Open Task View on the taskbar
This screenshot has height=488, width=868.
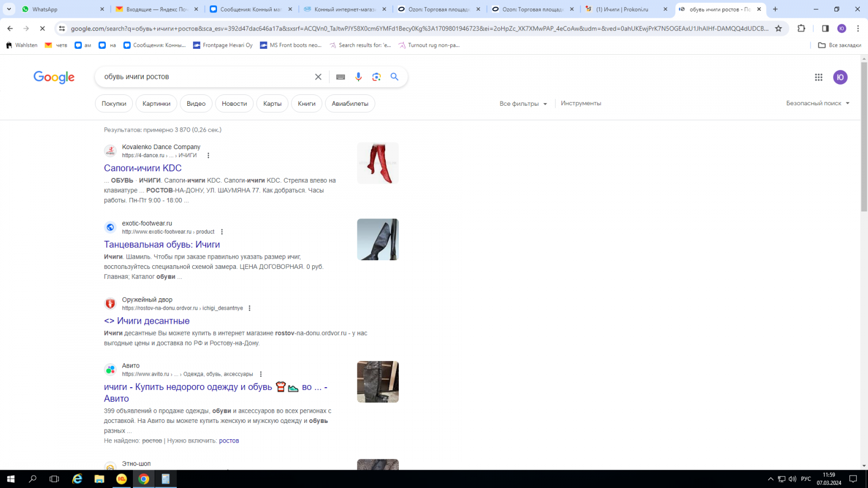click(54, 479)
